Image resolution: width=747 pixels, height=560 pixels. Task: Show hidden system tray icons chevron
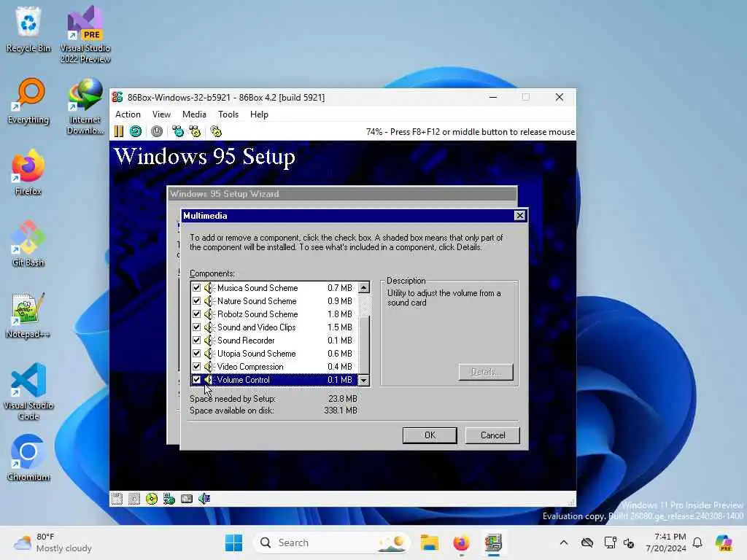pos(564,542)
